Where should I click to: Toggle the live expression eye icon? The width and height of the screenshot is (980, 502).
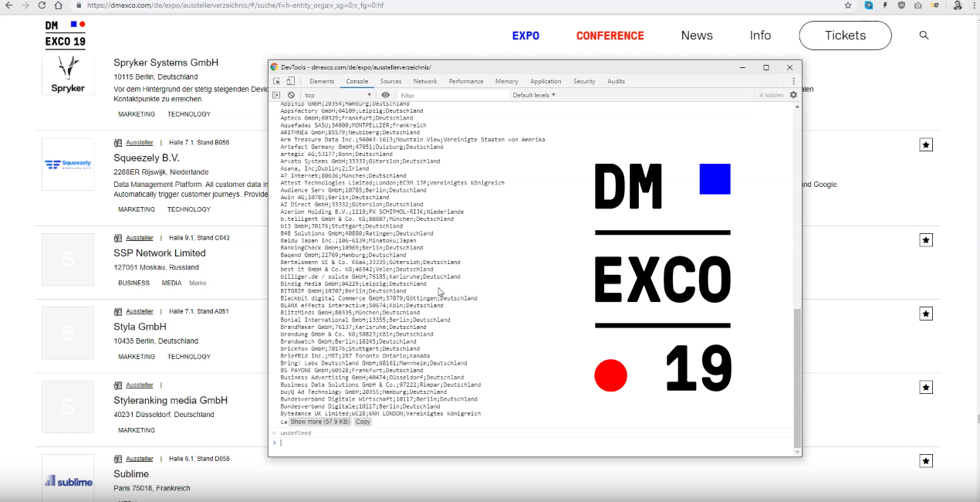(386, 95)
